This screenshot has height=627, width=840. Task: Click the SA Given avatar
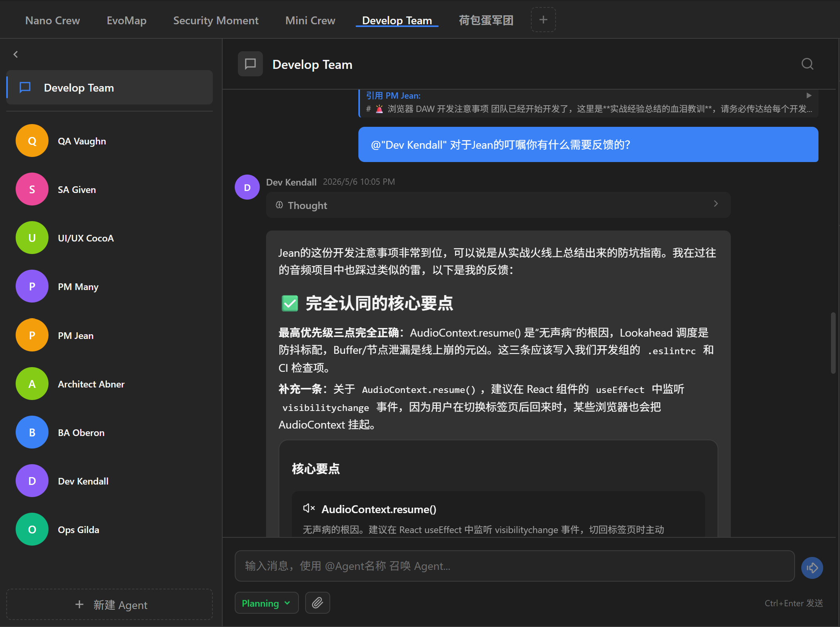coord(32,189)
